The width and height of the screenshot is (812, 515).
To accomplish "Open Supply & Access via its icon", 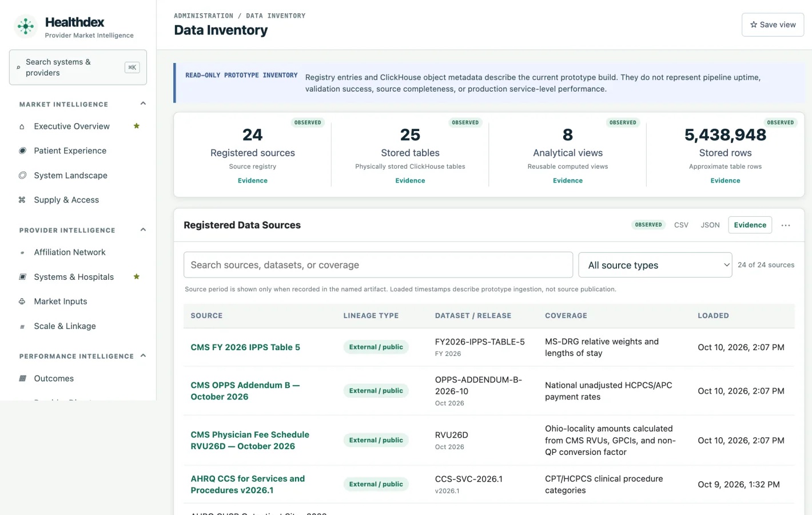I will [x=22, y=200].
